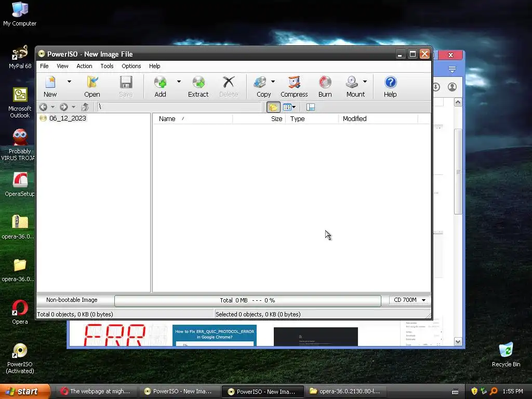
Task: Select Microsoft Outlook desktop icon
Action: click(20, 103)
